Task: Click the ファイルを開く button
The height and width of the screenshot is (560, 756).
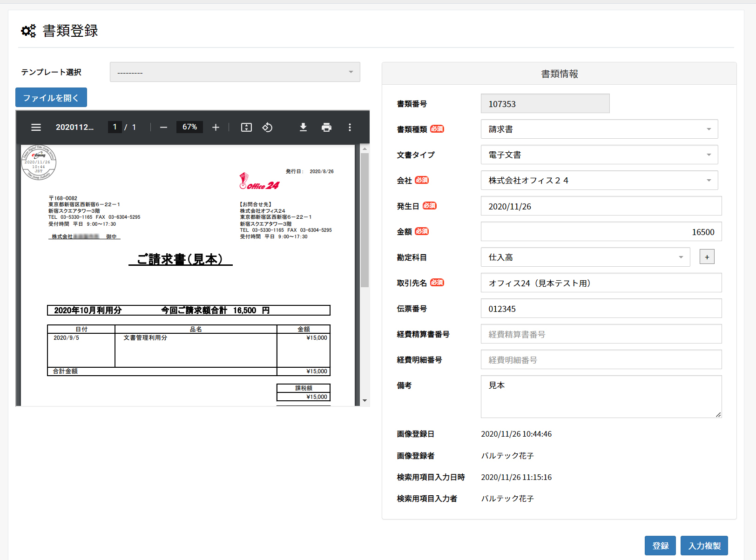Action: pos(51,97)
